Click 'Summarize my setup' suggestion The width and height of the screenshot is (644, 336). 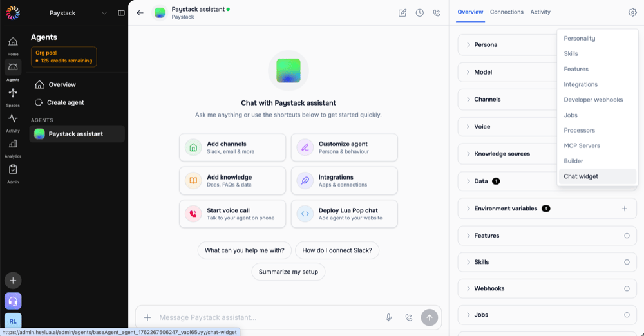(289, 272)
